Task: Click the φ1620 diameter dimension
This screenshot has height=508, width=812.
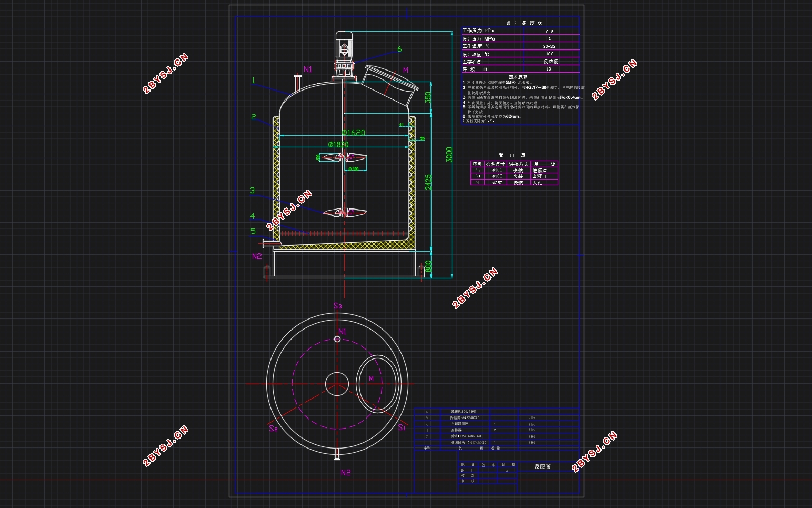Action: (353, 132)
